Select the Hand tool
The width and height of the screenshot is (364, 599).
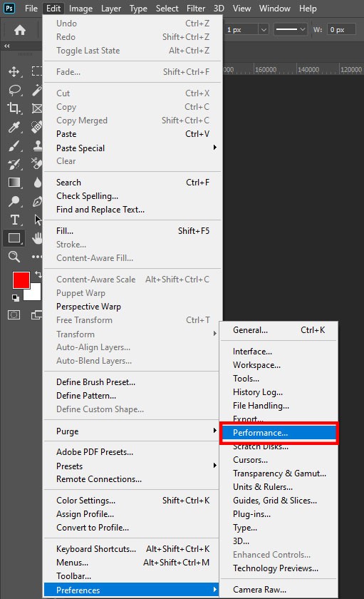coord(37,238)
